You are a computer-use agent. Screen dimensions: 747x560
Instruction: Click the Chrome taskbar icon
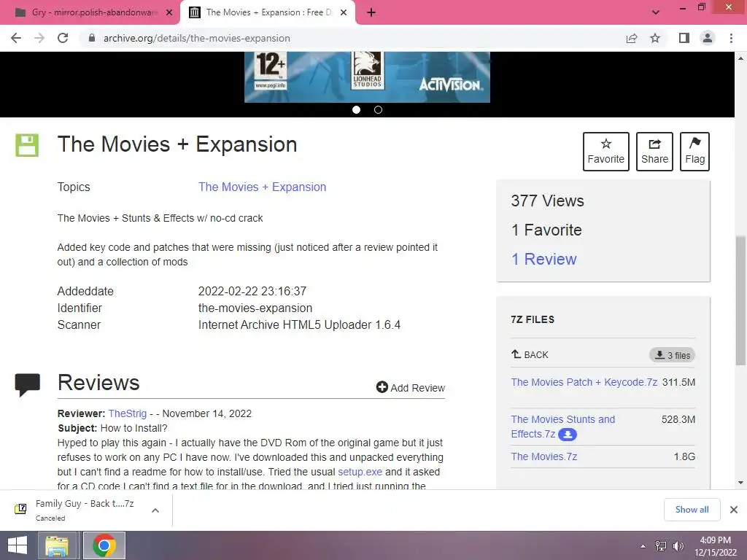coord(104,545)
